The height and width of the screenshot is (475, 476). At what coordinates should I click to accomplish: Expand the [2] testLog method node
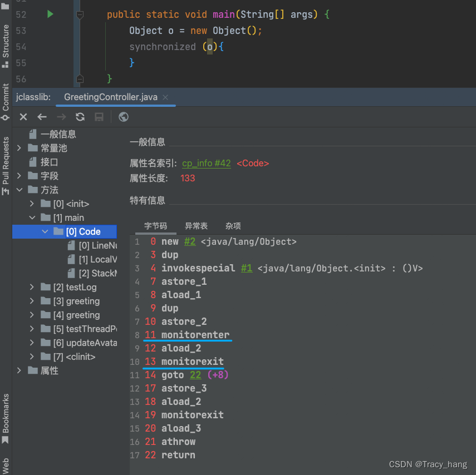[x=32, y=287]
